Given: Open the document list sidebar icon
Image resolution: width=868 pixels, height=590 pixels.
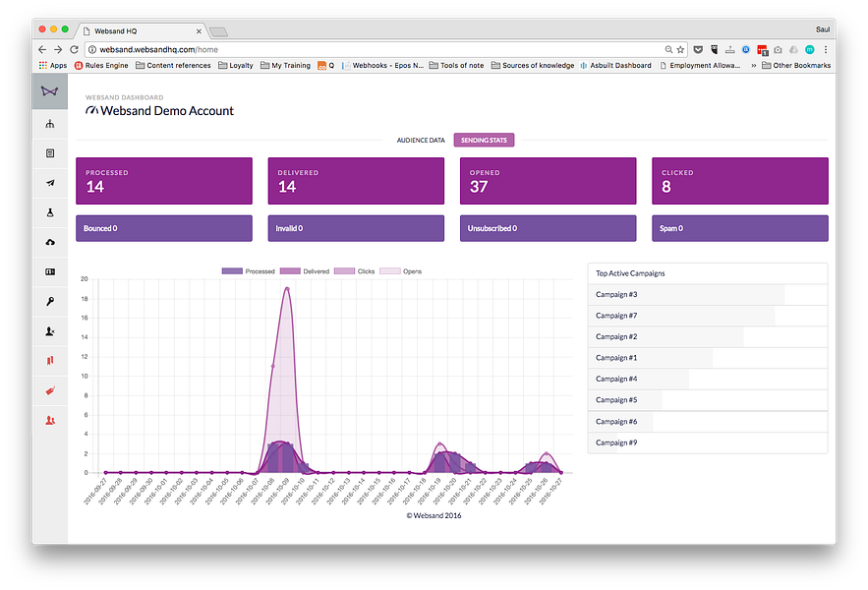Looking at the screenshot, I should [50, 153].
